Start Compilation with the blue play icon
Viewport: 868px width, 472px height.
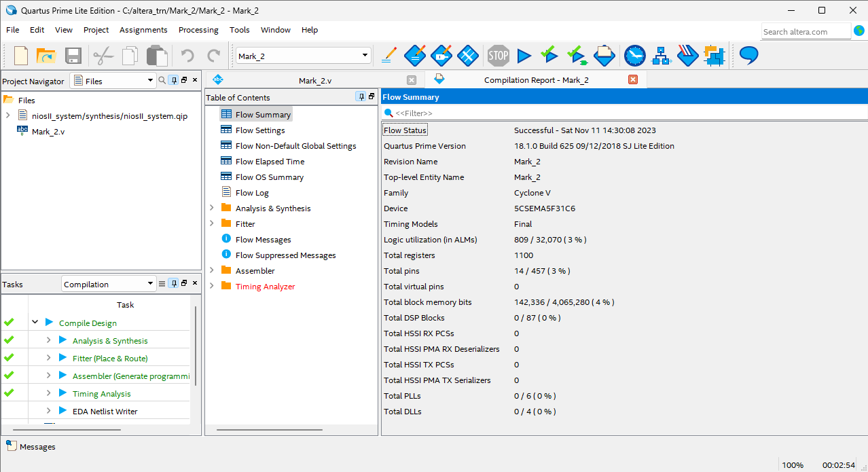tap(524, 56)
